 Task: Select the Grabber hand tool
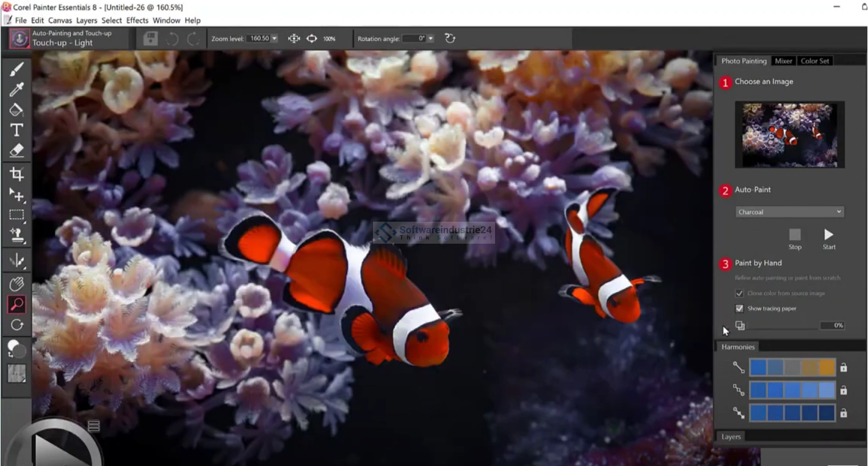point(16,283)
